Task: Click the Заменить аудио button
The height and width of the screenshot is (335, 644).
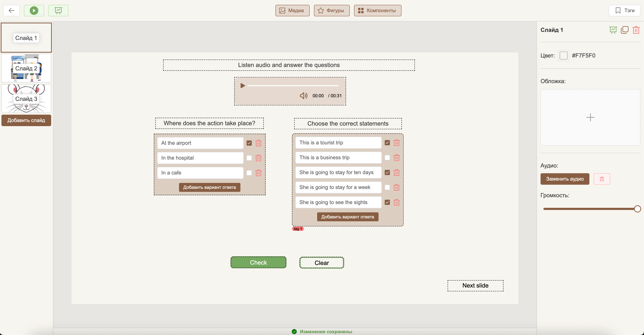Action: [565, 179]
